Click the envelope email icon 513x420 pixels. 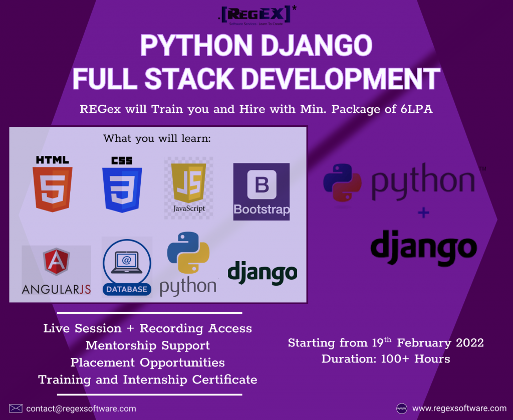tap(16, 408)
